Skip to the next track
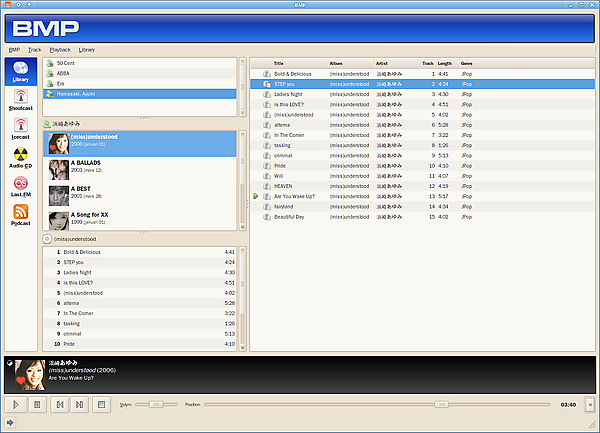This screenshot has height=433, width=600. (x=80, y=404)
